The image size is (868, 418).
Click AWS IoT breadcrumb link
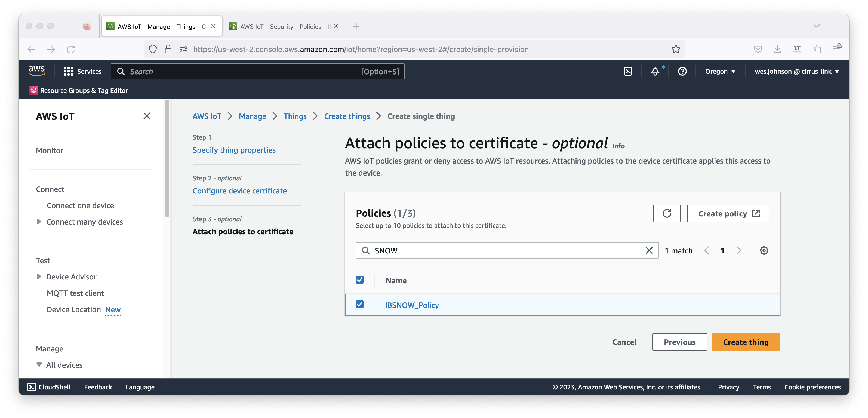coord(207,116)
